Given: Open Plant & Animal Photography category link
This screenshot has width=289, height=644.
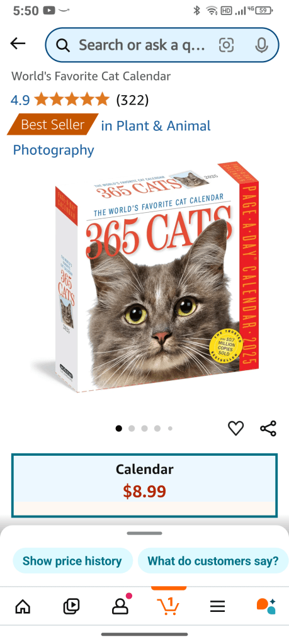Looking at the screenshot, I should coord(111,138).
